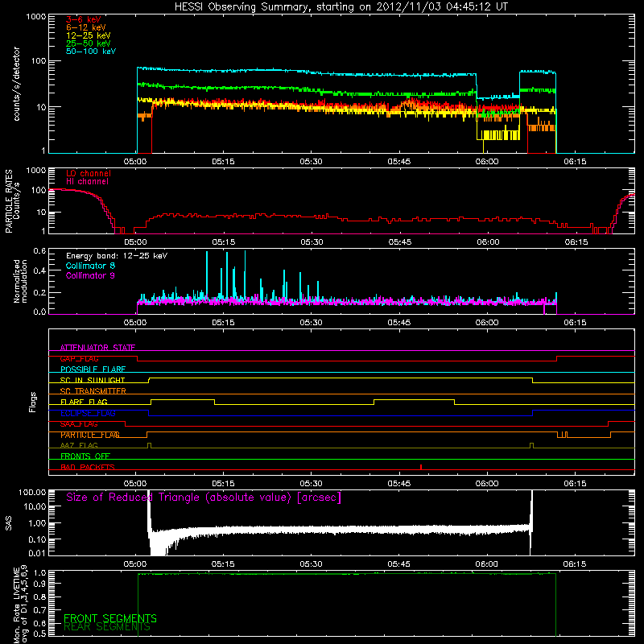Viewport: 644px width, 644px height.
Task: Click the HI channel legend label
Action: point(87,182)
